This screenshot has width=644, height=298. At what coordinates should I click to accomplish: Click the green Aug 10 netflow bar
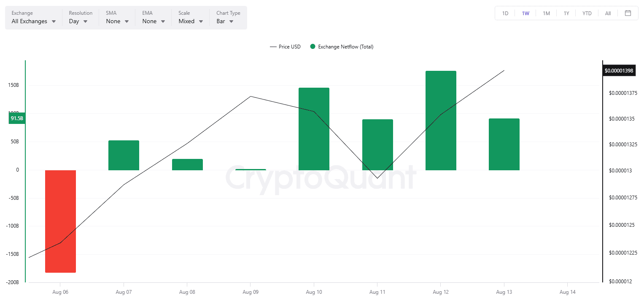pos(314,129)
